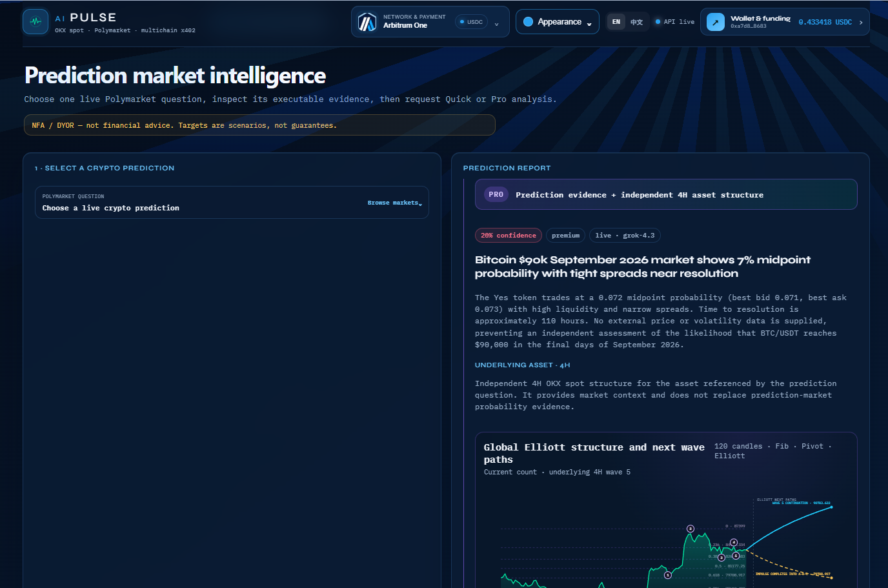Select Elliott wave marker 2 on the chart
888x588 pixels.
tap(691, 529)
